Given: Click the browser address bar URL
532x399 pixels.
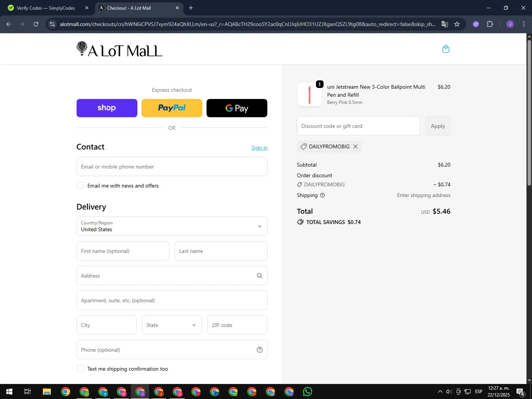Looking at the screenshot, I should (x=248, y=24).
